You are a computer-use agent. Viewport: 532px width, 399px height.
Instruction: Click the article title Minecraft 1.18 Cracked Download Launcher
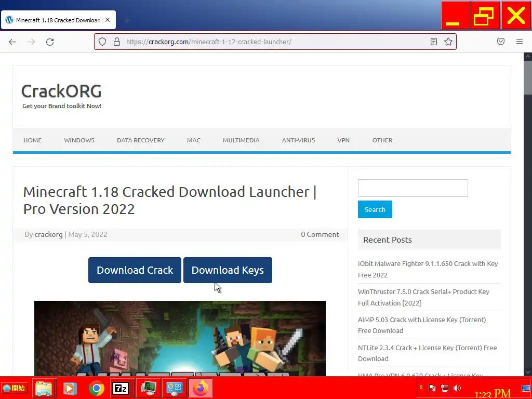coord(170,200)
